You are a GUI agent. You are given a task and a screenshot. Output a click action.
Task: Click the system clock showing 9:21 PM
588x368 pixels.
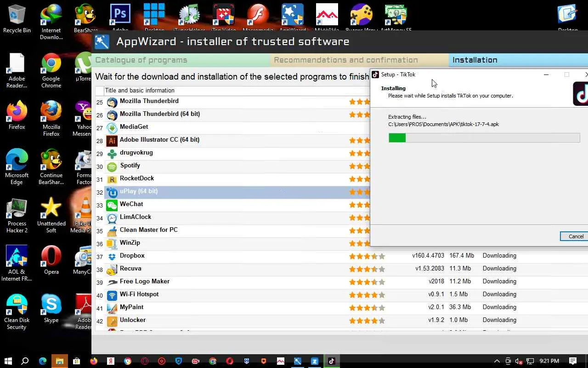point(549,361)
